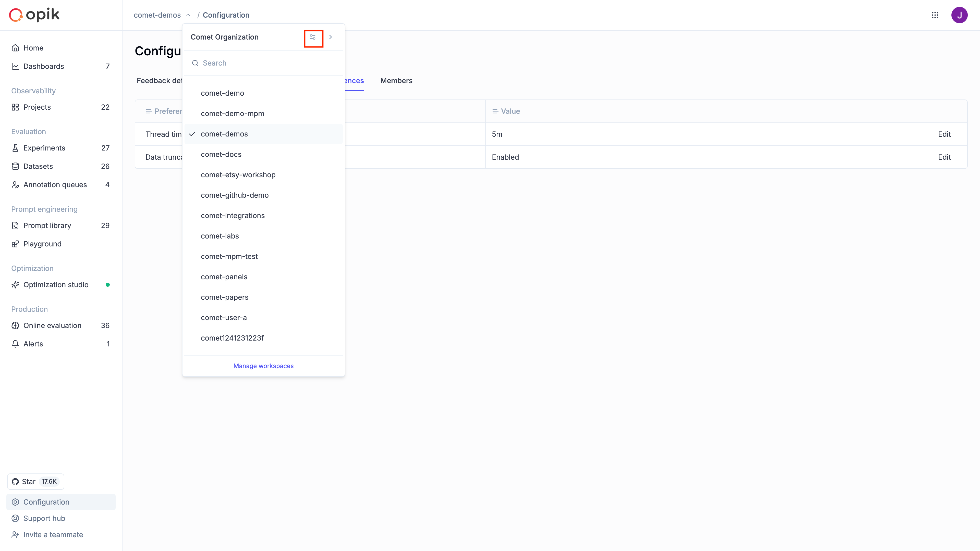The height and width of the screenshot is (551, 980).
Task: Switch to the Members tab
Action: pos(396,81)
